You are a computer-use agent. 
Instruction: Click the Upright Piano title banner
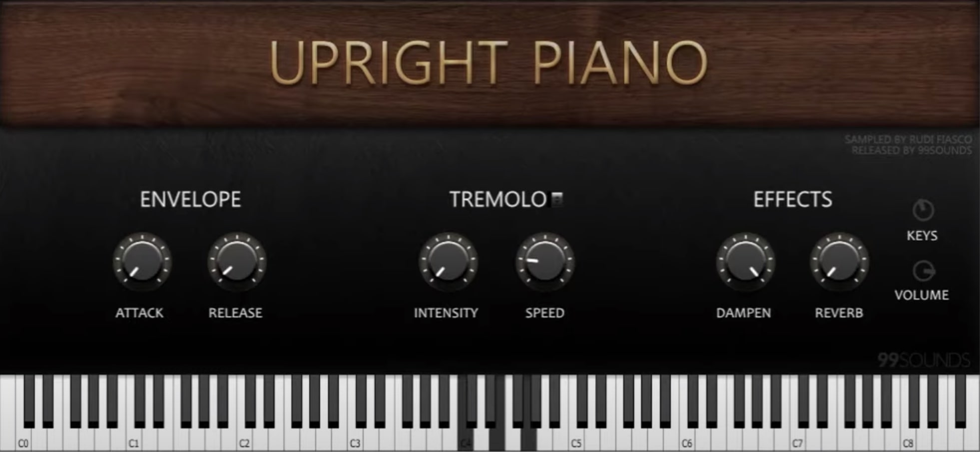click(x=490, y=63)
